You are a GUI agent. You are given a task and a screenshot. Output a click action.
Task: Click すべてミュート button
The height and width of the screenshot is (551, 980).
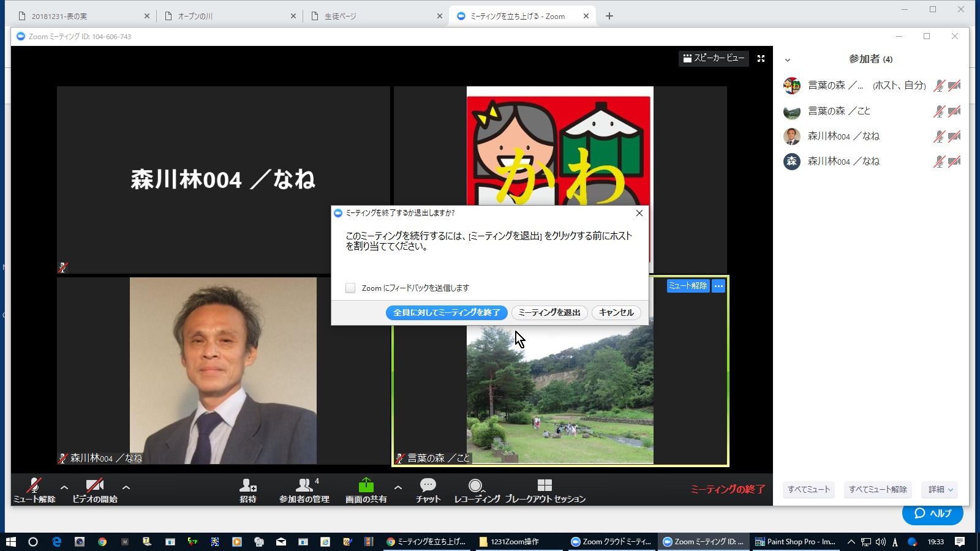(x=809, y=490)
